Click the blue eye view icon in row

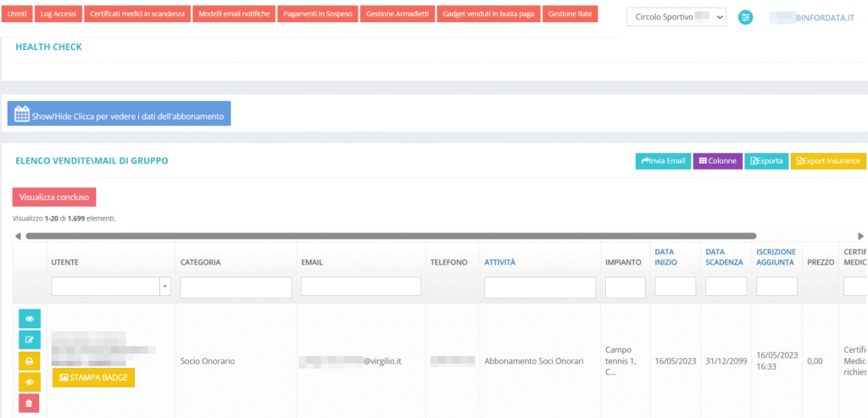30,319
